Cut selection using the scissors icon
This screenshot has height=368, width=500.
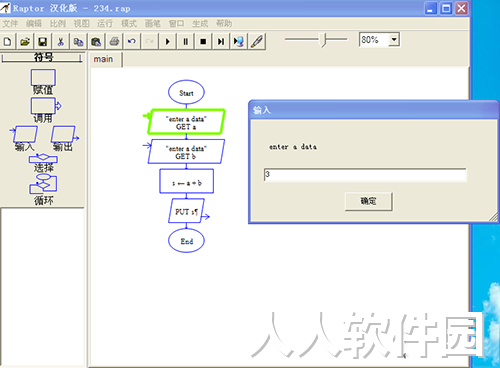tap(60, 42)
